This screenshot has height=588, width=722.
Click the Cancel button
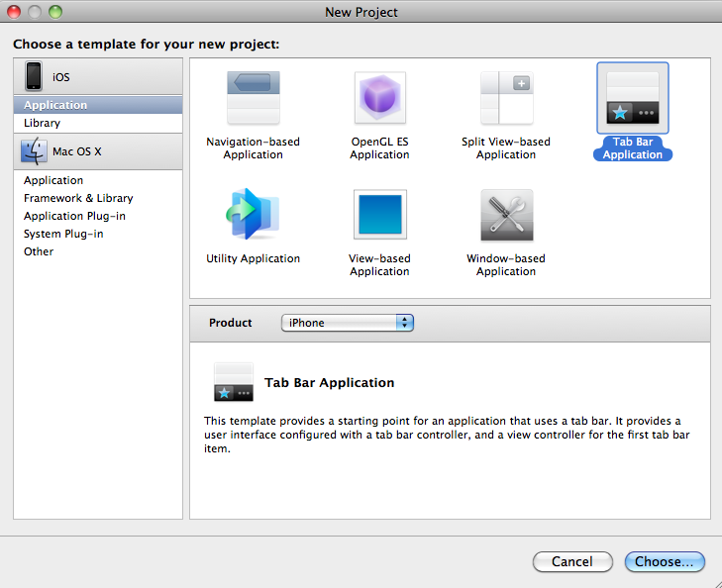pos(572,562)
